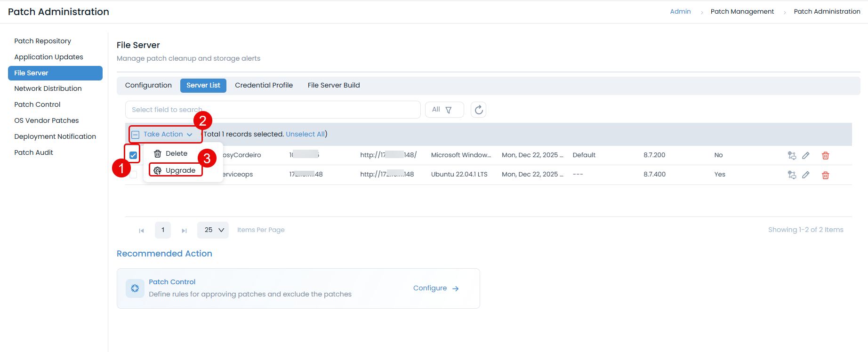Choose Delete from the Take Action menu
This screenshot has height=352, width=868.
click(x=176, y=153)
